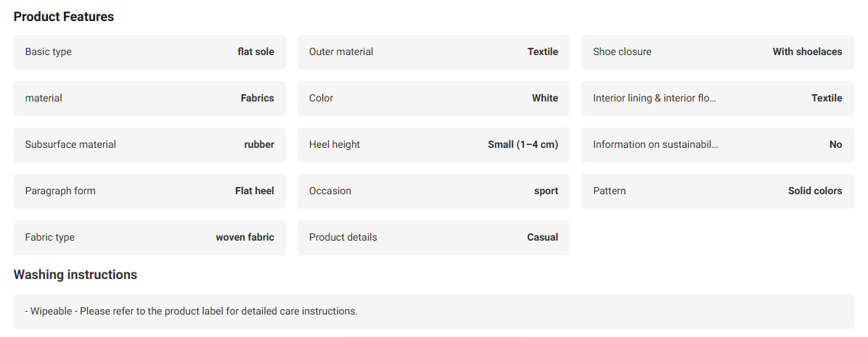The image size is (868, 337).
Task: Click the Basic type flat sole row
Action: click(x=150, y=52)
